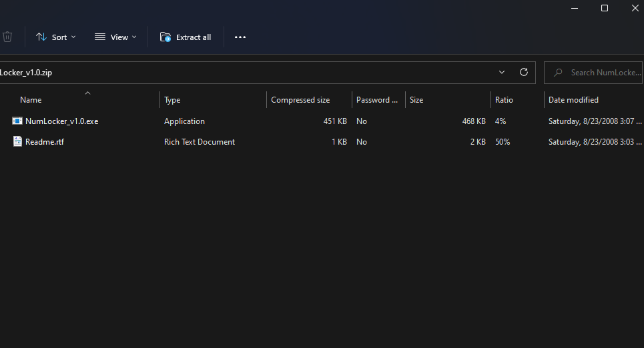The height and width of the screenshot is (348, 644).
Task: Select the Readme.rtf file name
Action: (45, 142)
